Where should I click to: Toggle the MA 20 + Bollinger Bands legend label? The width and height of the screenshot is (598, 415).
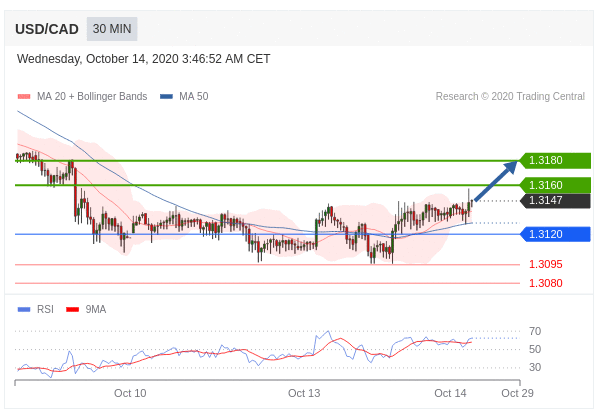click(x=92, y=96)
